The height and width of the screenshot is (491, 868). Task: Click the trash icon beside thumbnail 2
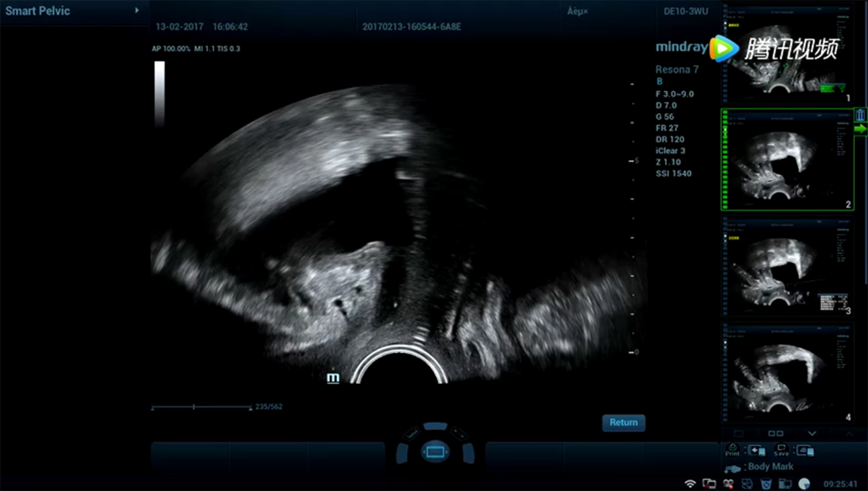[860, 115]
